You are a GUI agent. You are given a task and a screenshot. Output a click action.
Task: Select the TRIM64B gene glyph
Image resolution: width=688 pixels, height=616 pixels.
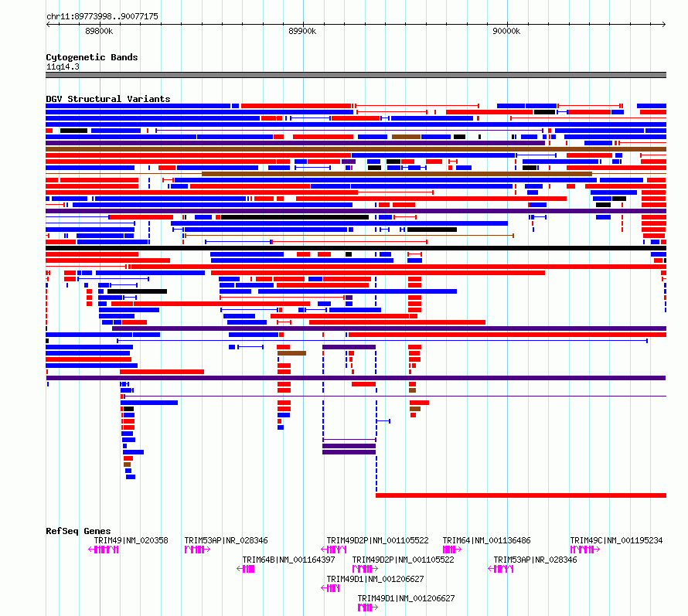pyautogui.click(x=245, y=569)
